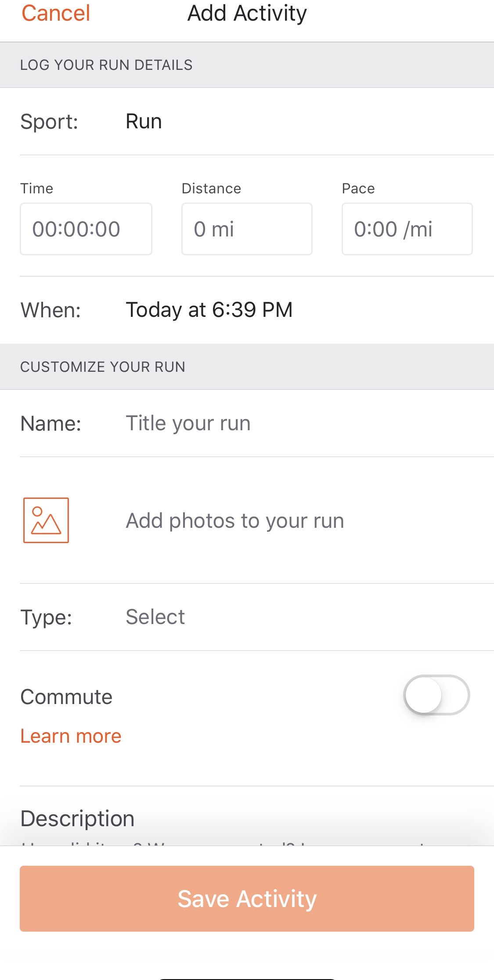The image size is (494, 980).
Task: Tap the Sport: row label
Action: 49,122
